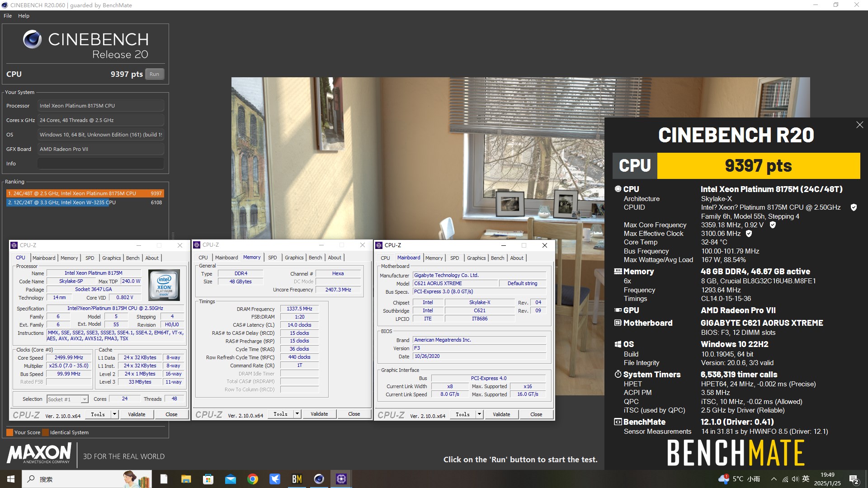
Task: Launch Google Chrome from the taskbar
Action: coord(253,479)
